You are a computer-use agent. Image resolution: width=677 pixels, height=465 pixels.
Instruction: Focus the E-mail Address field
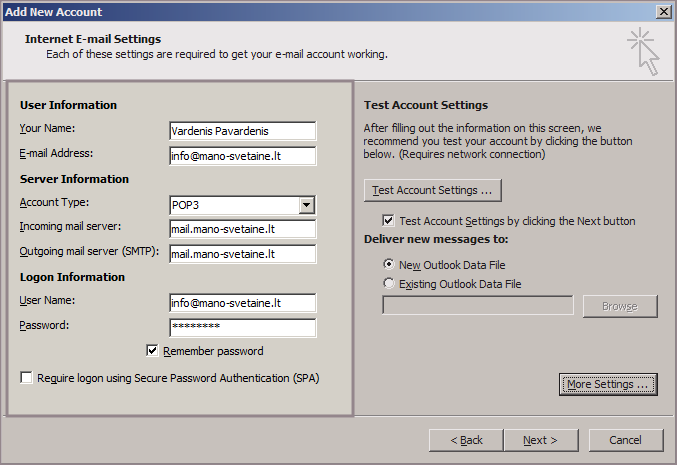tap(242, 156)
